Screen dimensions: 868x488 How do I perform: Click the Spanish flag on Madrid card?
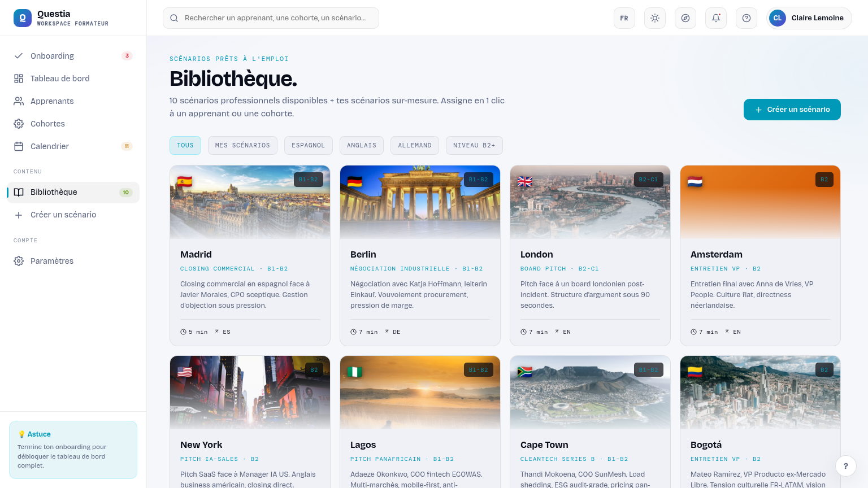185,181
